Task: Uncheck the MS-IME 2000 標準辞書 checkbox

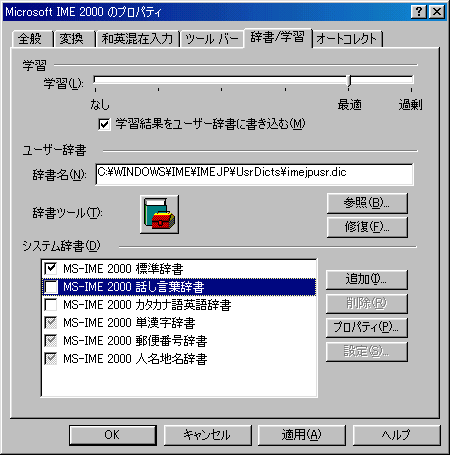Action: (51, 269)
